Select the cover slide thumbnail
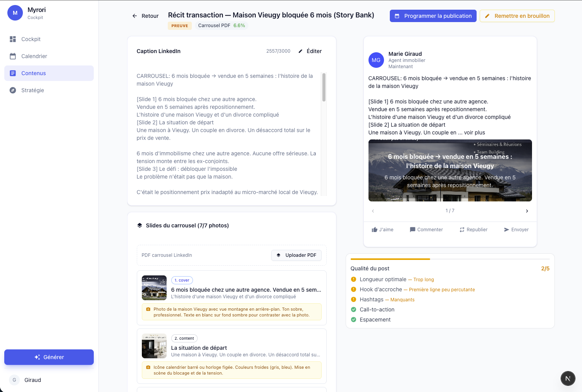The image size is (582, 392). click(x=154, y=288)
